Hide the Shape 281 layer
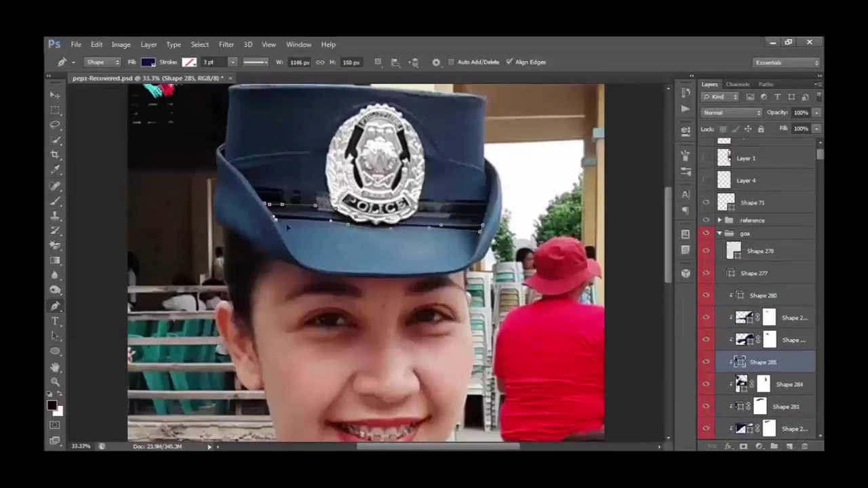 [706, 407]
